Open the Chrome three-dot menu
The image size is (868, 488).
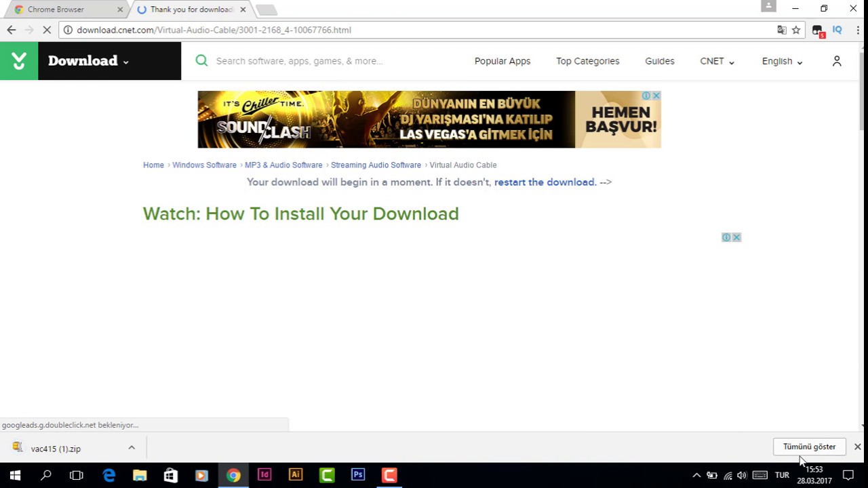[858, 30]
